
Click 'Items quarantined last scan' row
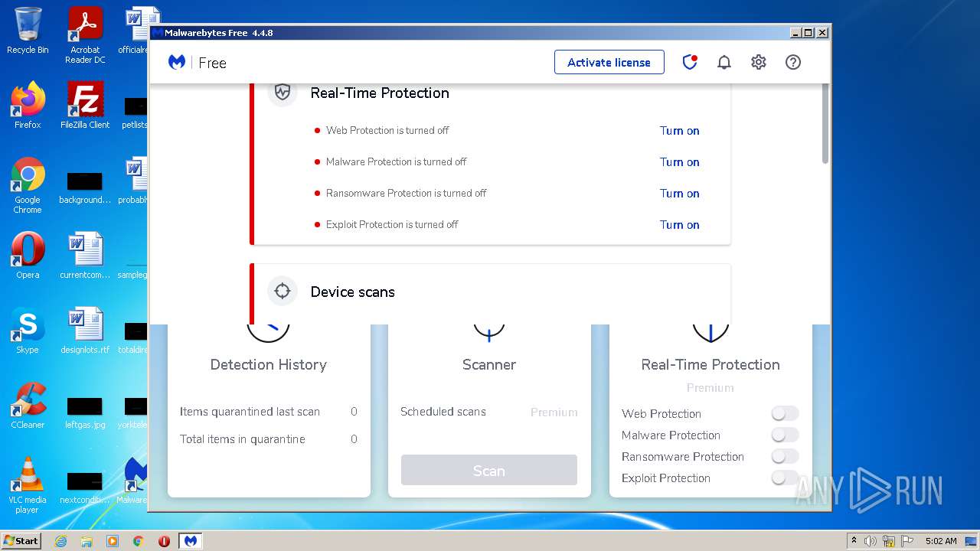tap(268, 412)
